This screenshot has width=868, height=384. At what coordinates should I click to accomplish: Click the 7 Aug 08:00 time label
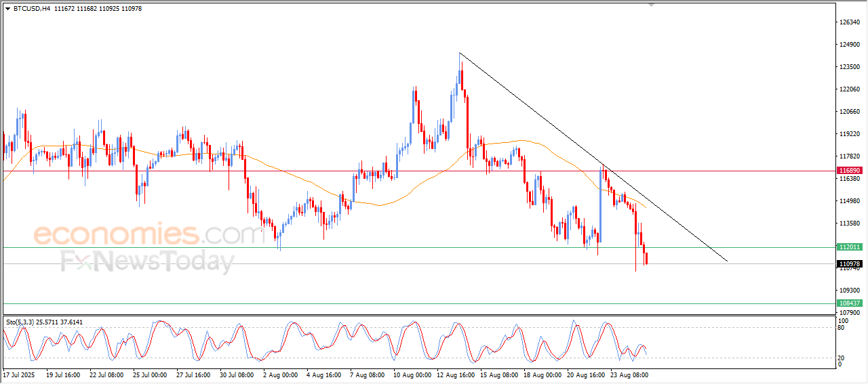tap(367, 375)
